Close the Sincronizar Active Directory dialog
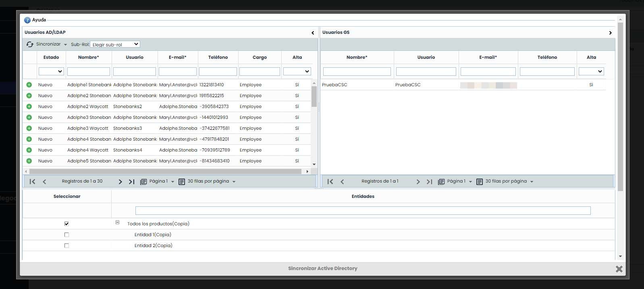 click(619, 269)
